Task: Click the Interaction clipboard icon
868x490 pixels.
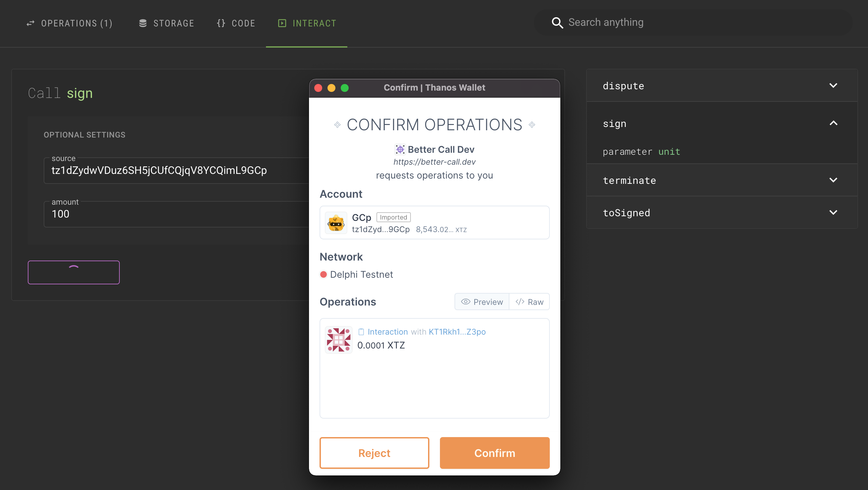Action: (x=361, y=332)
